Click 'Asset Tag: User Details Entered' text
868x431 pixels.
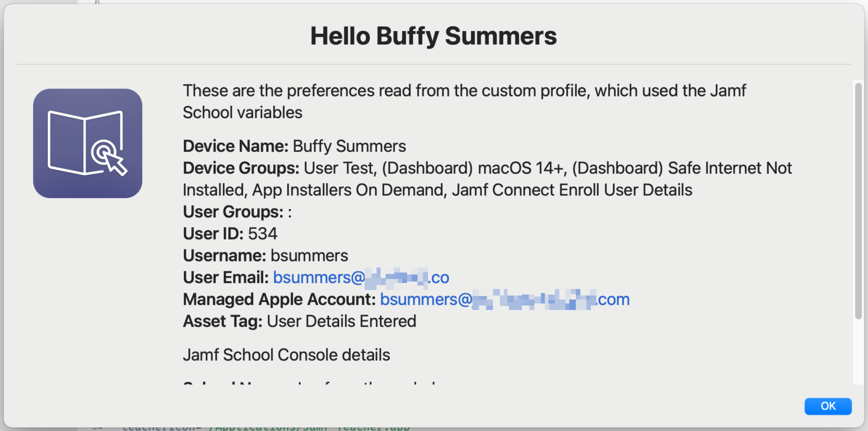tap(300, 321)
